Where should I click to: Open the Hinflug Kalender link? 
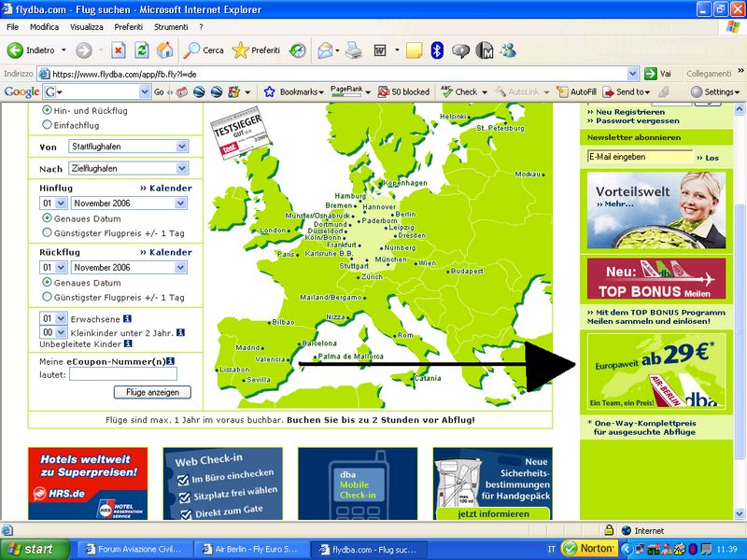click(x=166, y=189)
